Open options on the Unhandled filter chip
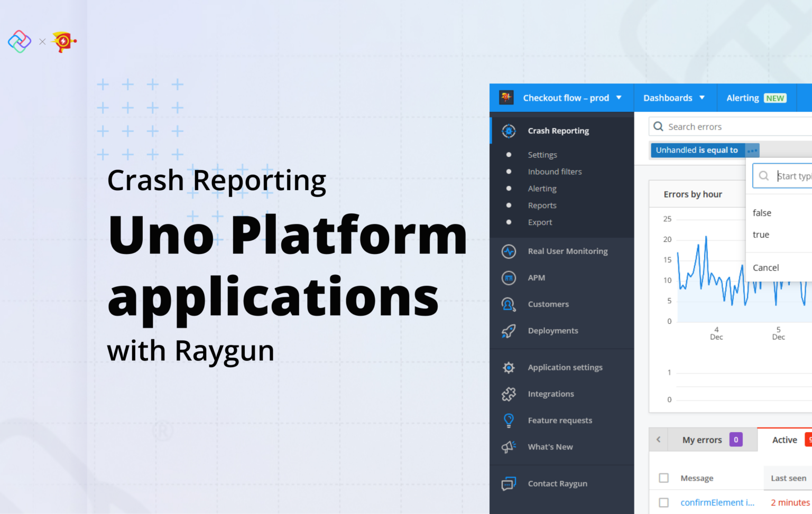 [752, 150]
